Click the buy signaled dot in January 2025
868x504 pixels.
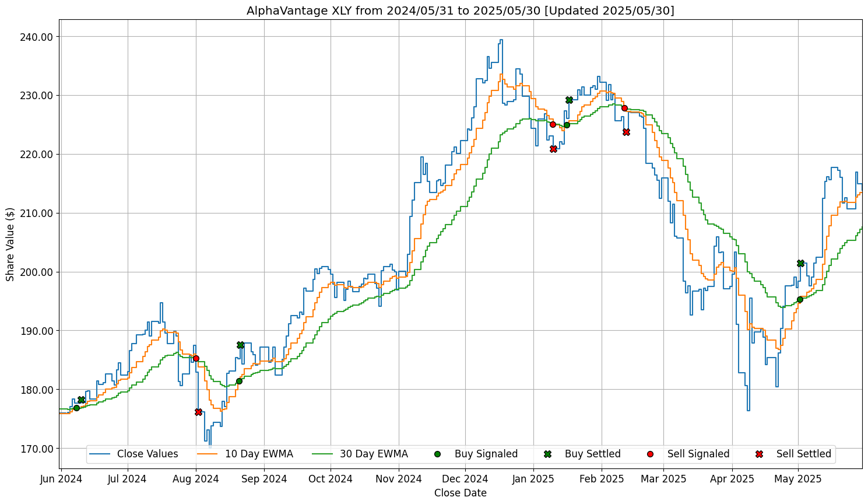pyautogui.click(x=567, y=125)
